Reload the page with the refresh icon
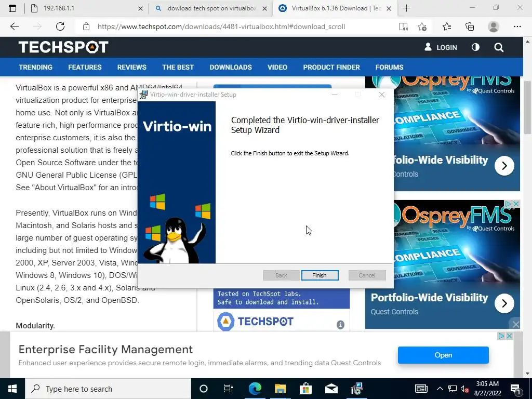Viewport: 532px width, 399px height. 60,26
